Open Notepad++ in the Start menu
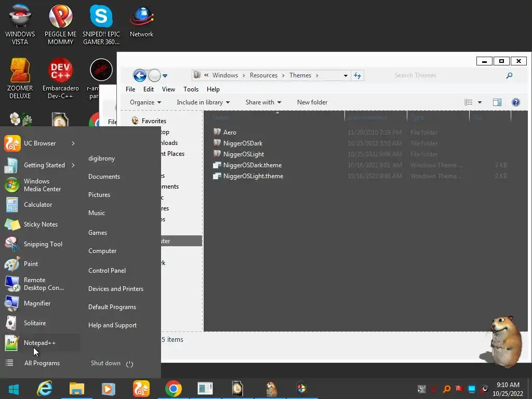 click(x=39, y=343)
